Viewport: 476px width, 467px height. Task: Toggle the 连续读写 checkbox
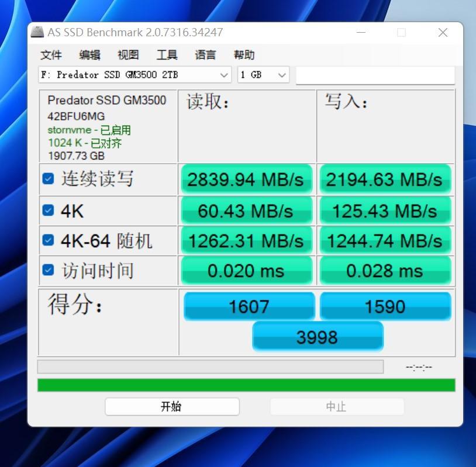pyautogui.click(x=48, y=179)
